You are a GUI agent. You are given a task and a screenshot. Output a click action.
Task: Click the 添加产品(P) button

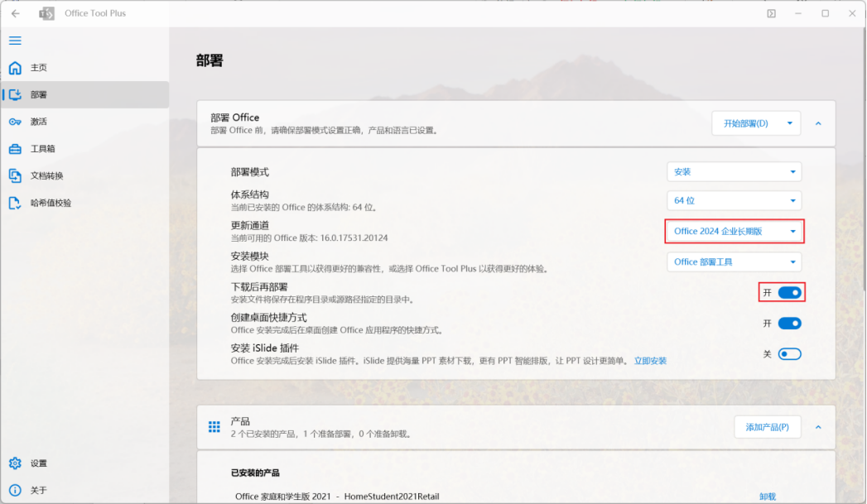[768, 427]
